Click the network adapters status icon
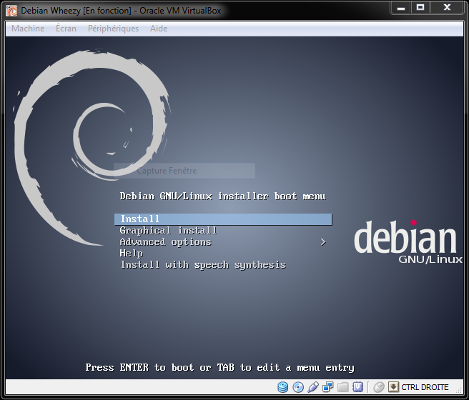The height and width of the screenshot is (400, 469). tap(328, 387)
